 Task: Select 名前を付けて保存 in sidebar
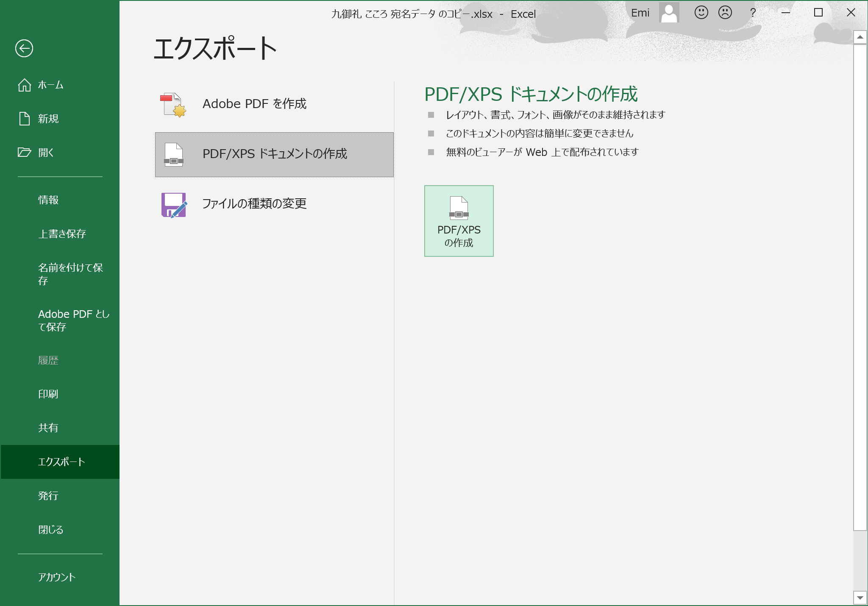[70, 274]
